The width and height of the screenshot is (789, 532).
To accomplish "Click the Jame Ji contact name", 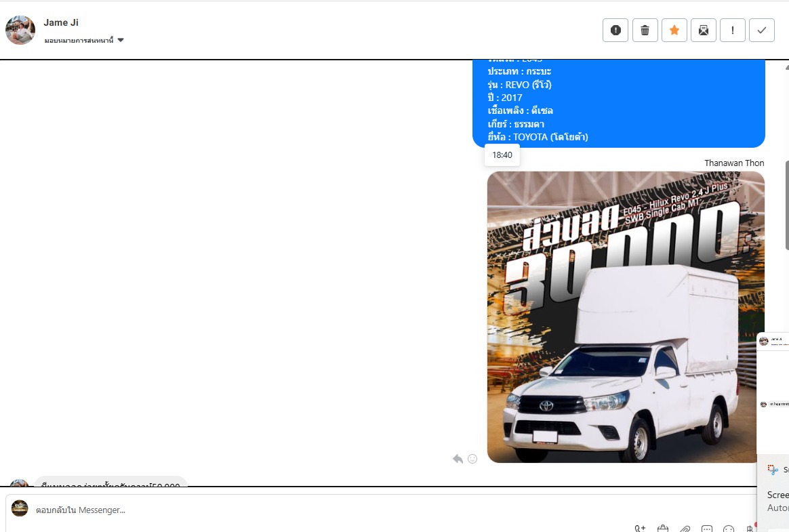I will click(61, 22).
